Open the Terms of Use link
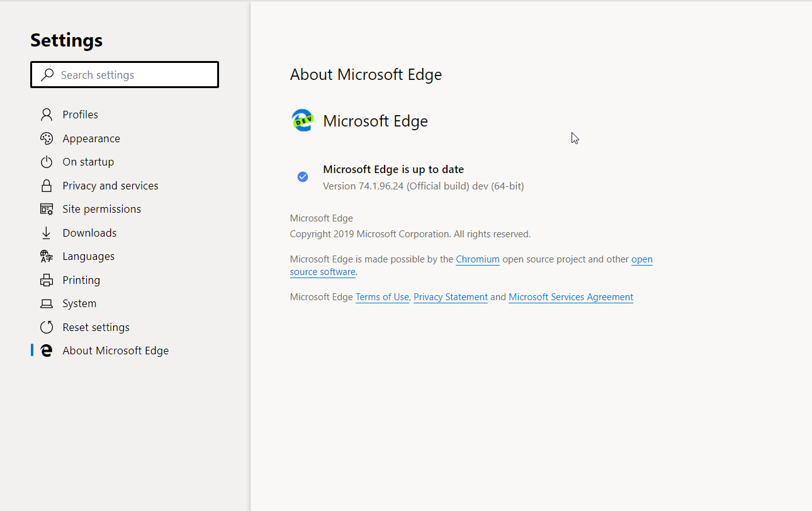 pyautogui.click(x=382, y=296)
